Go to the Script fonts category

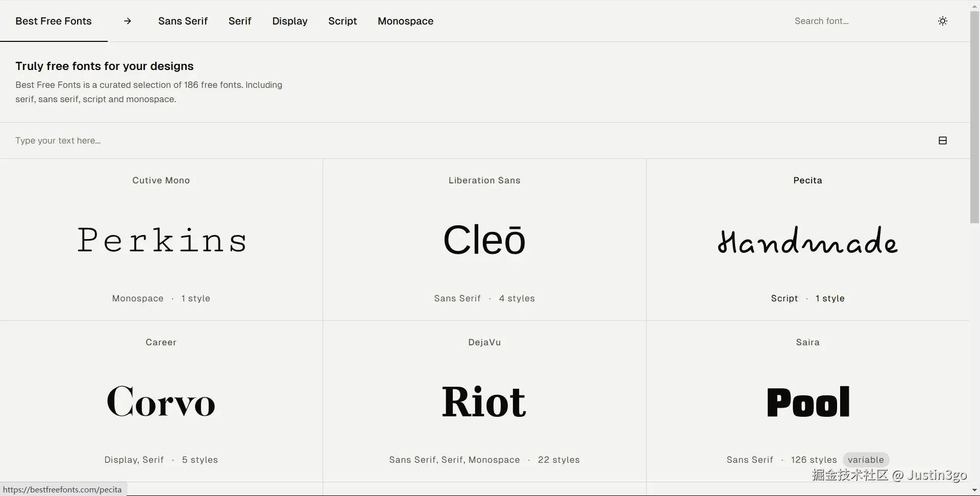pyautogui.click(x=342, y=21)
